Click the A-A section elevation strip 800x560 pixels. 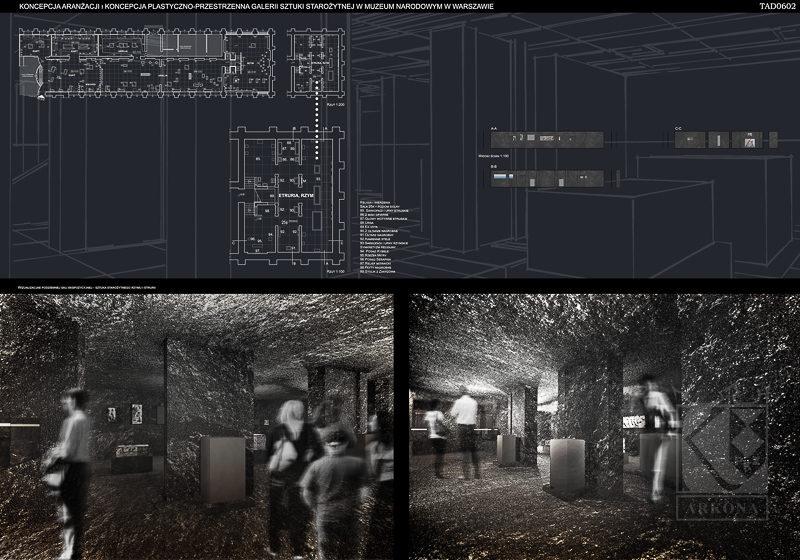(547, 139)
